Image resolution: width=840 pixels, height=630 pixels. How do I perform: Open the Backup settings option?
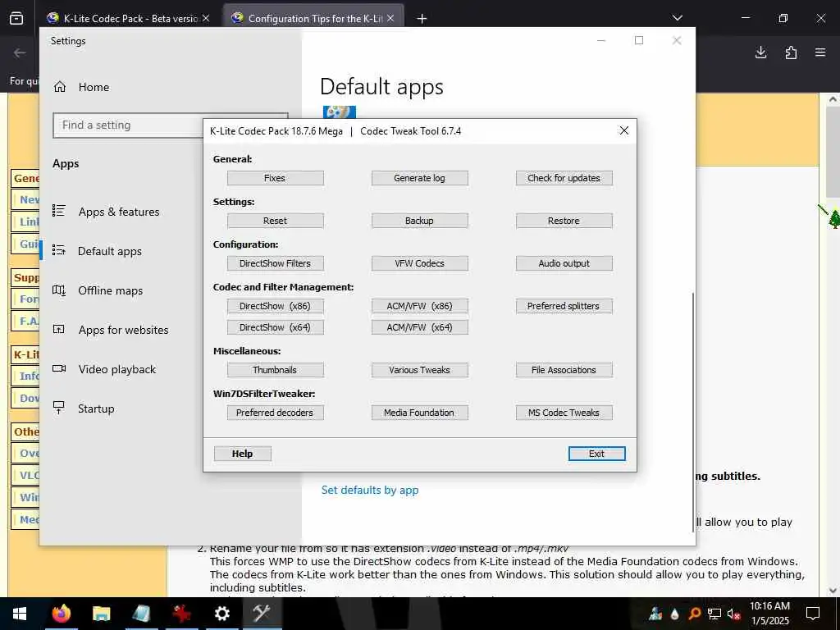coord(419,221)
